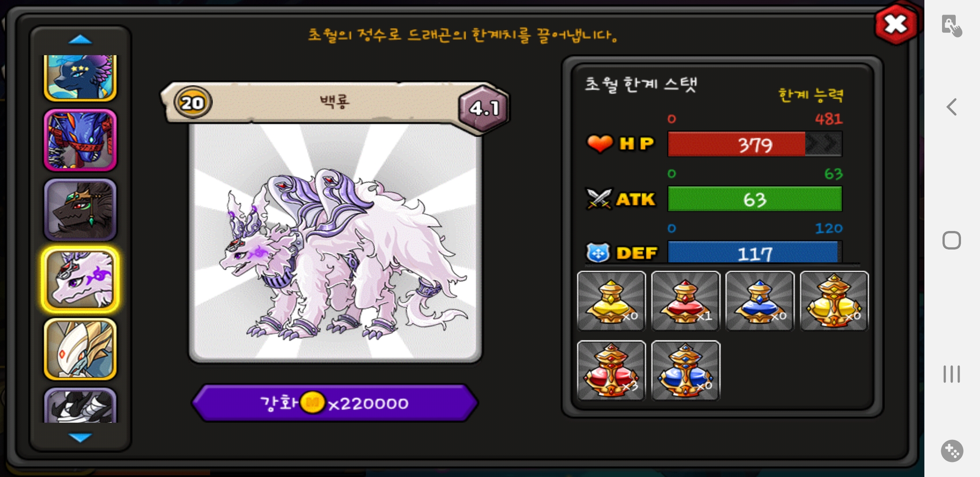Select the large red essence potion x3
This screenshot has height=477, width=980.
click(611, 371)
